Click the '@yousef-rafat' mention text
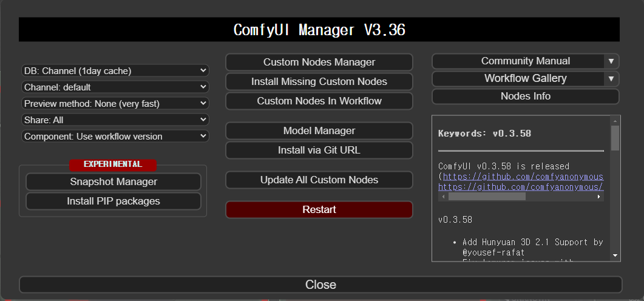This screenshot has height=301, width=644. click(493, 252)
